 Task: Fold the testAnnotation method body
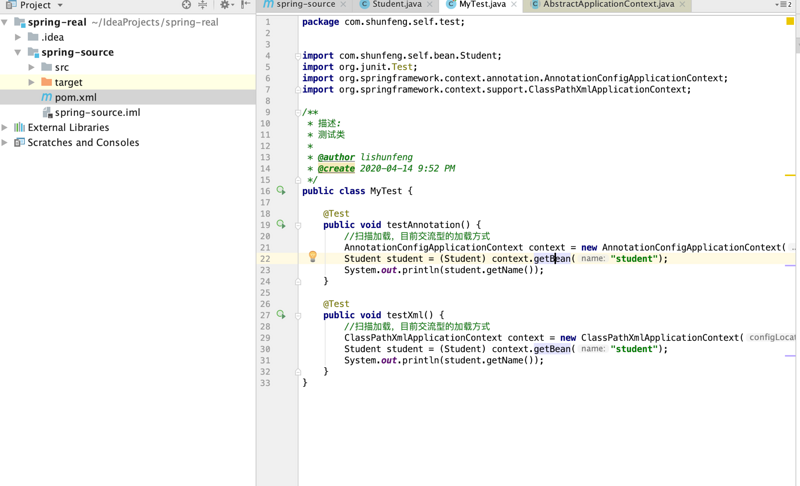pyautogui.click(x=298, y=225)
